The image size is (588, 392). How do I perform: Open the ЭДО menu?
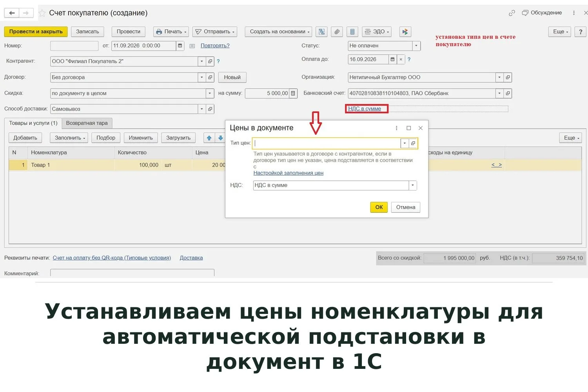pyautogui.click(x=377, y=32)
